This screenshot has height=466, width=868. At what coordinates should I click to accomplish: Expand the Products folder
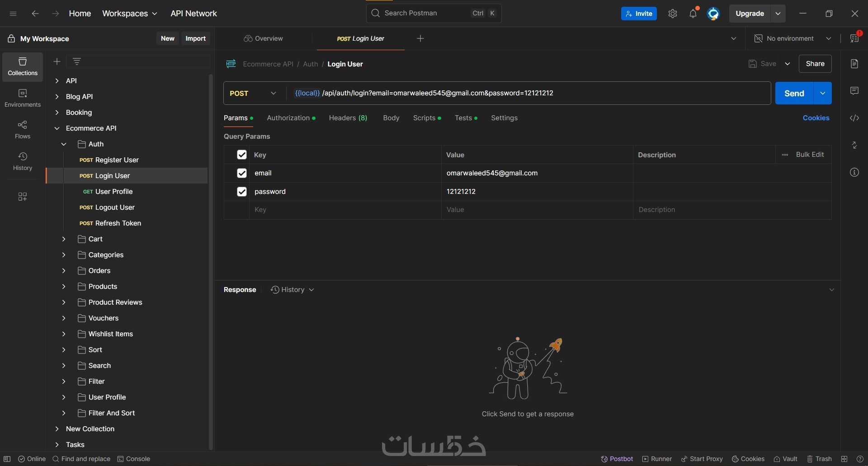pyautogui.click(x=64, y=287)
